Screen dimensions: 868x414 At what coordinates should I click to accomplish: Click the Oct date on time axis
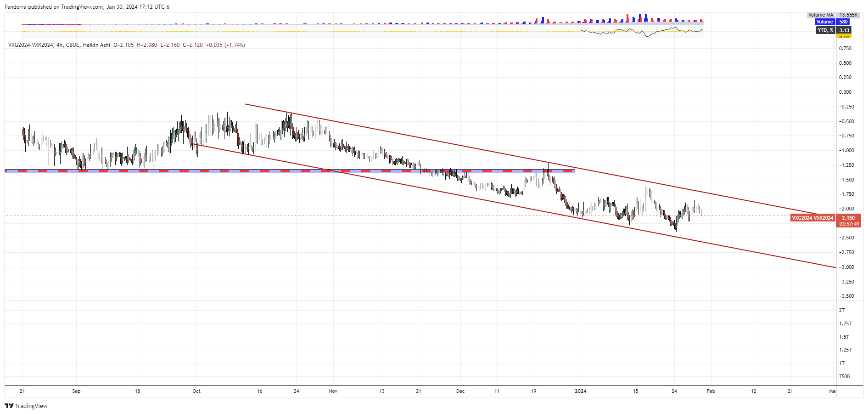196,391
